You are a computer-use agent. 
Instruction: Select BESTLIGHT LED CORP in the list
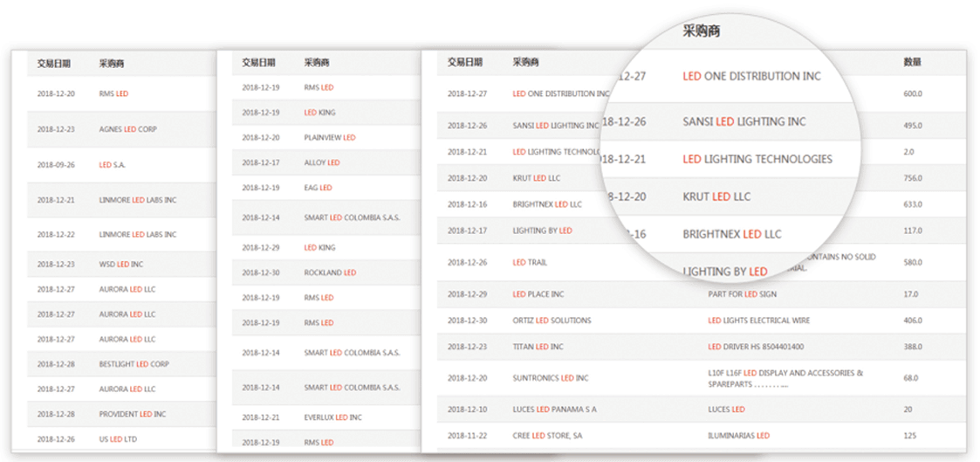click(134, 364)
